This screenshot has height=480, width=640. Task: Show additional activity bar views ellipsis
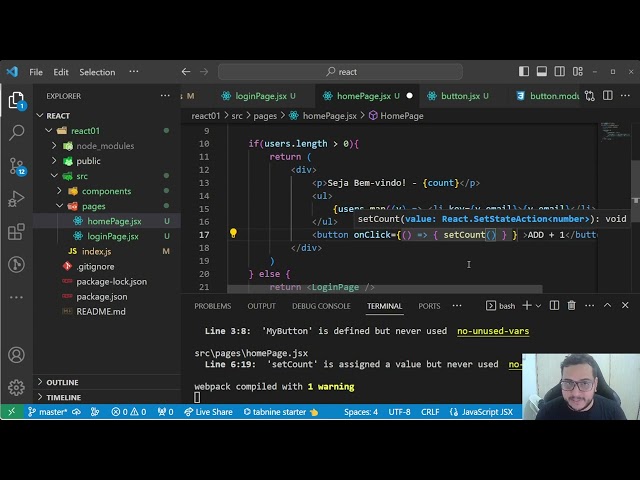click(16, 297)
